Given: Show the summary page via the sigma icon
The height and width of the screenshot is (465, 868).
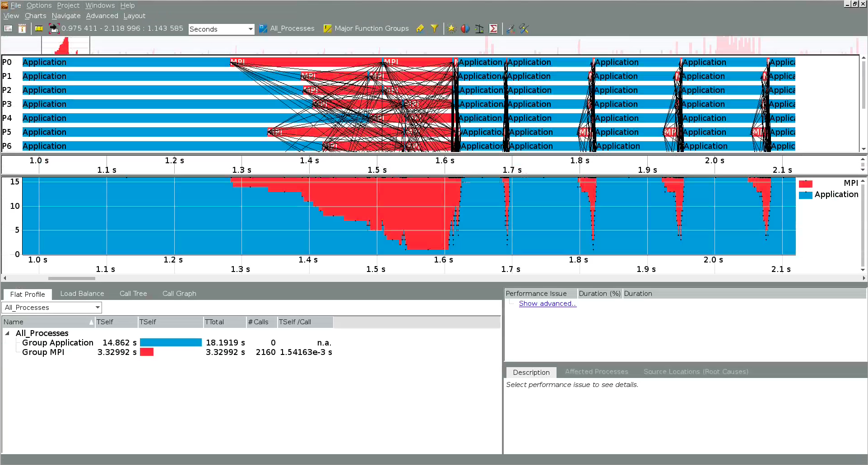Looking at the screenshot, I should point(493,28).
